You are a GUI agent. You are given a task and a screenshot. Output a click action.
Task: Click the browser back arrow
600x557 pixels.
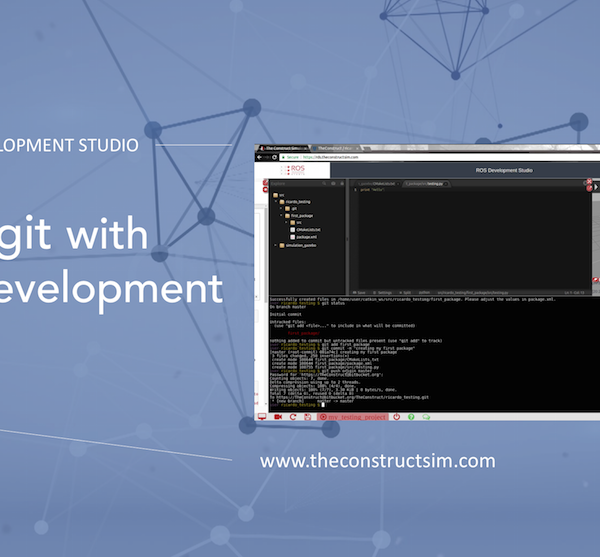[x=259, y=157]
